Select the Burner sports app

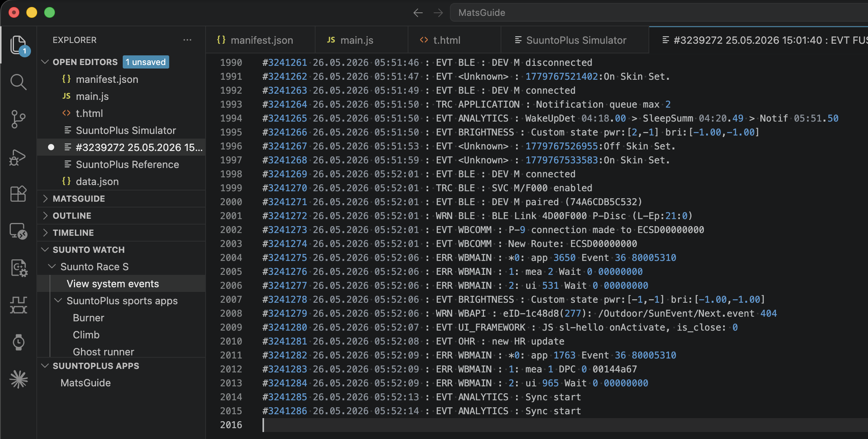121,318
